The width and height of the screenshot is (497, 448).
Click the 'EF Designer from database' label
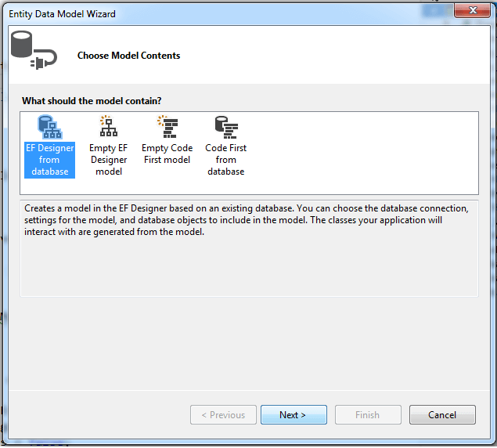[50, 160]
